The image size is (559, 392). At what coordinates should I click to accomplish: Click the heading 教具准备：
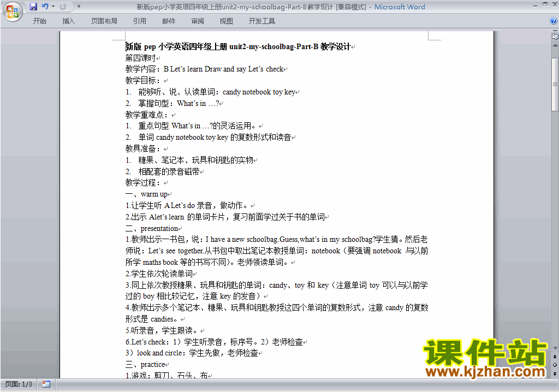(x=143, y=149)
